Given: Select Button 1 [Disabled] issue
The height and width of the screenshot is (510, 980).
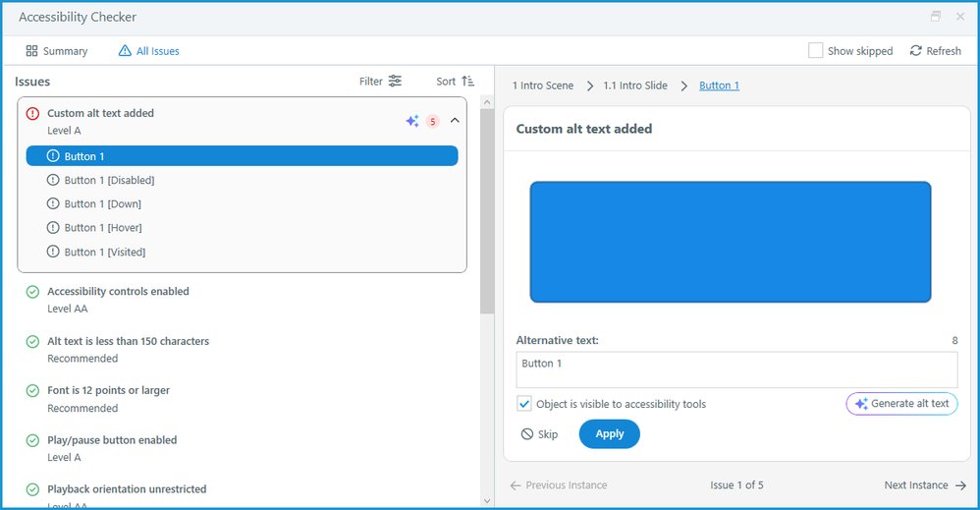Looking at the screenshot, I should click(x=109, y=180).
